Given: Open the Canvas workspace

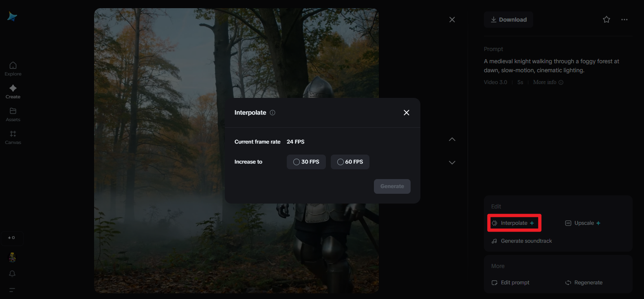Looking at the screenshot, I should (13, 137).
